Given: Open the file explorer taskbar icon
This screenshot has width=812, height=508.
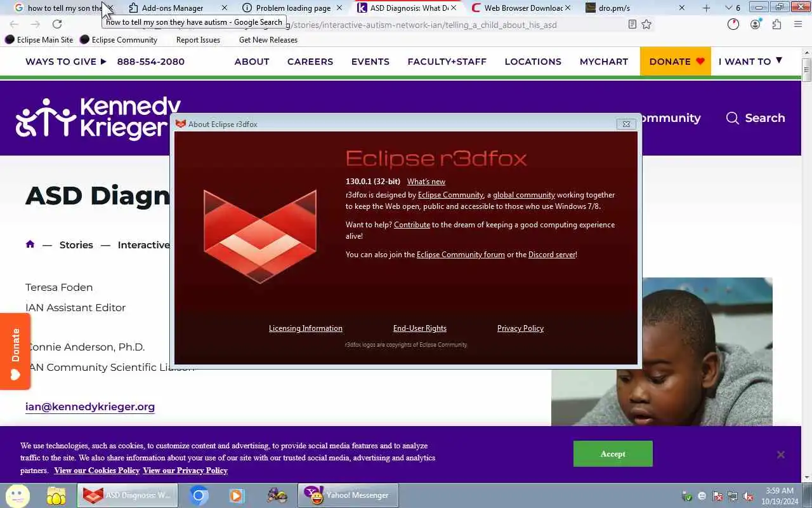Looking at the screenshot, I should coord(56,495).
